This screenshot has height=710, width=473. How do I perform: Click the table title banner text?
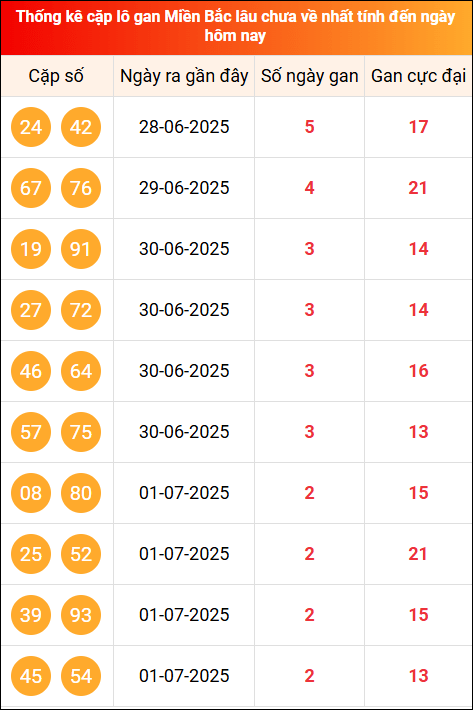(x=235, y=26)
